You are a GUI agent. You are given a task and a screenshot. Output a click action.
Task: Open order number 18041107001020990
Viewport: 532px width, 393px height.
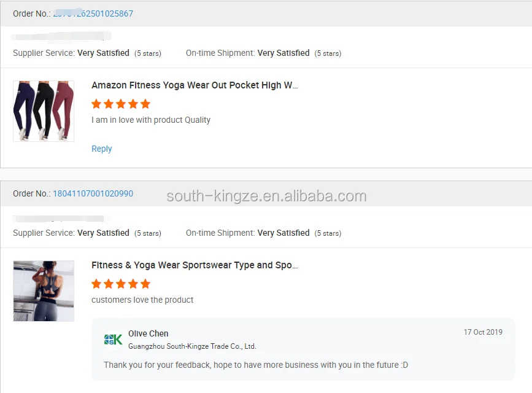pos(93,193)
